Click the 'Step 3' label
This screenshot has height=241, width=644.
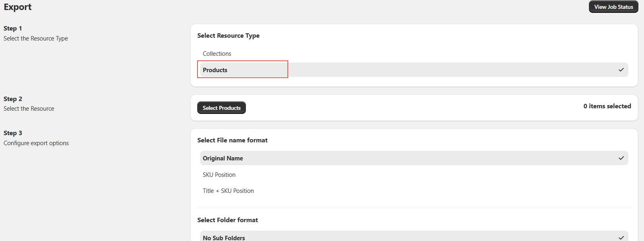[13, 133]
